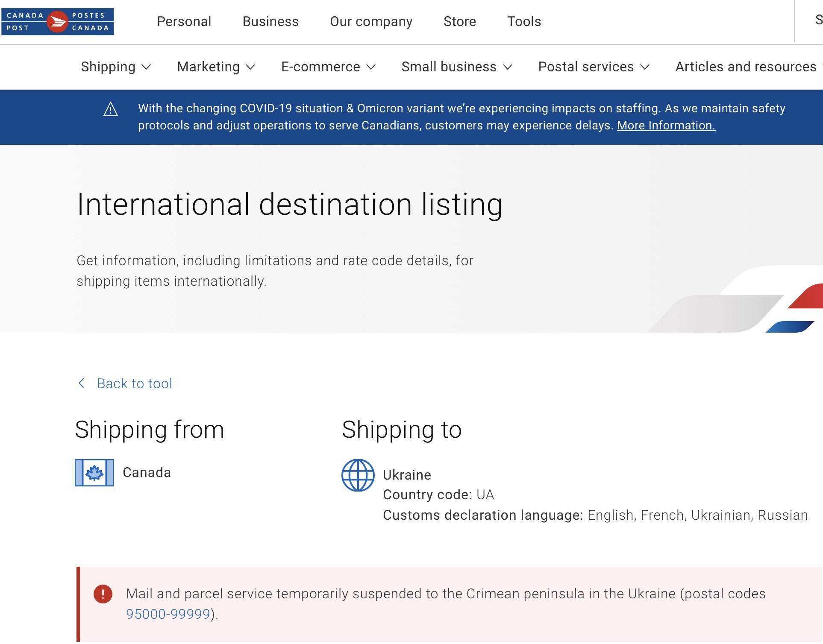Go to the Our company section
The image size is (823, 644).
click(x=371, y=21)
